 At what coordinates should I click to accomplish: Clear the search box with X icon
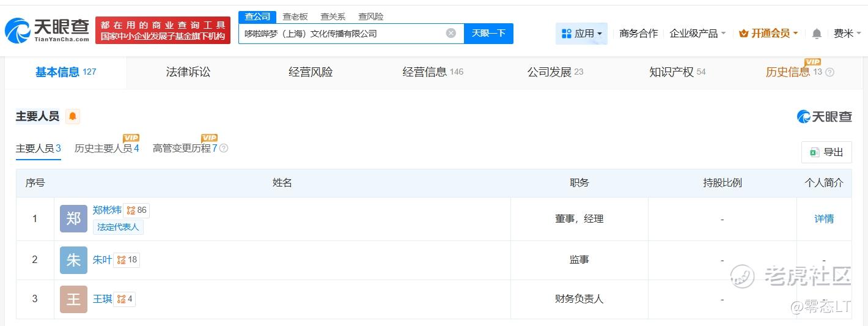click(x=451, y=33)
